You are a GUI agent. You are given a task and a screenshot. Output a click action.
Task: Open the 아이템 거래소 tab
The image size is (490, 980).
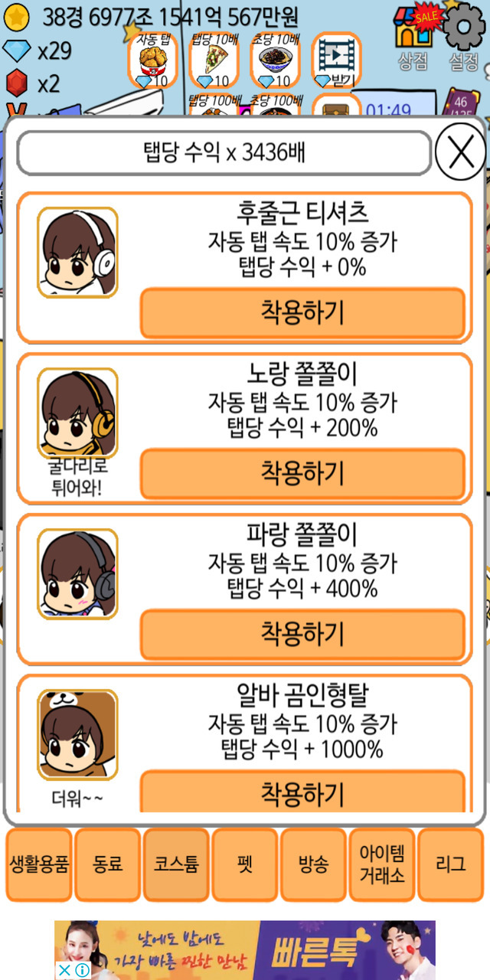[x=382, y=864]
